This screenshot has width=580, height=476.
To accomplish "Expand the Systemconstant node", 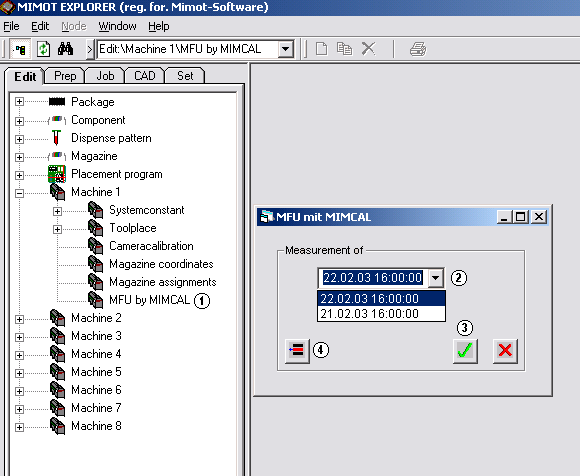I will pos(57,211).
